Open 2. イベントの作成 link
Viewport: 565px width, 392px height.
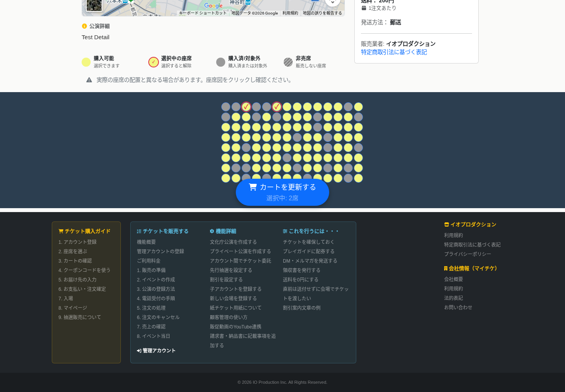point(156,280)
